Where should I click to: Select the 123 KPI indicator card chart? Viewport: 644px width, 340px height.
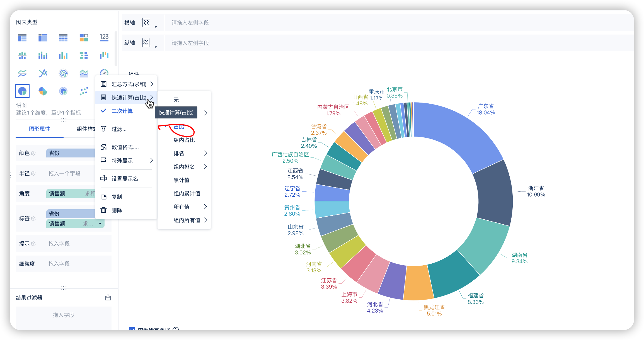pos(104,37)
